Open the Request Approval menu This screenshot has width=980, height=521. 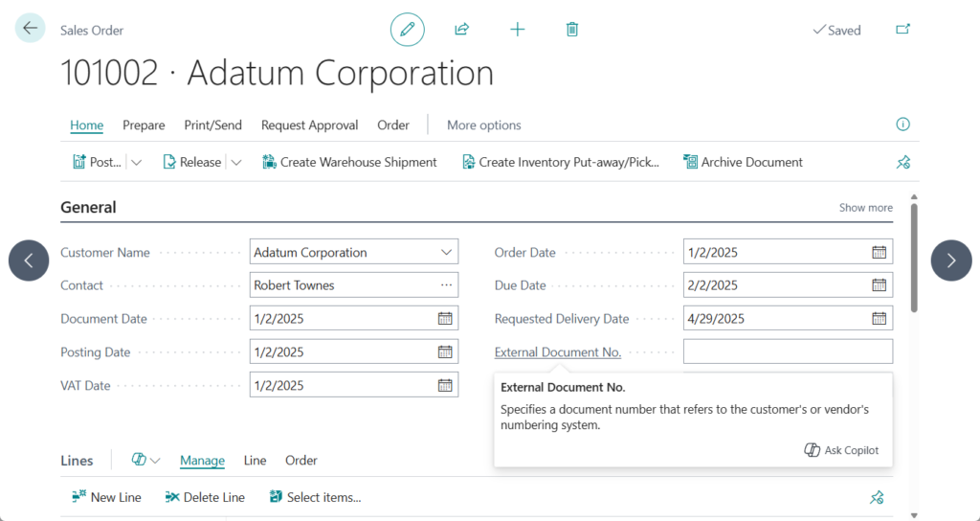(309, 125)
